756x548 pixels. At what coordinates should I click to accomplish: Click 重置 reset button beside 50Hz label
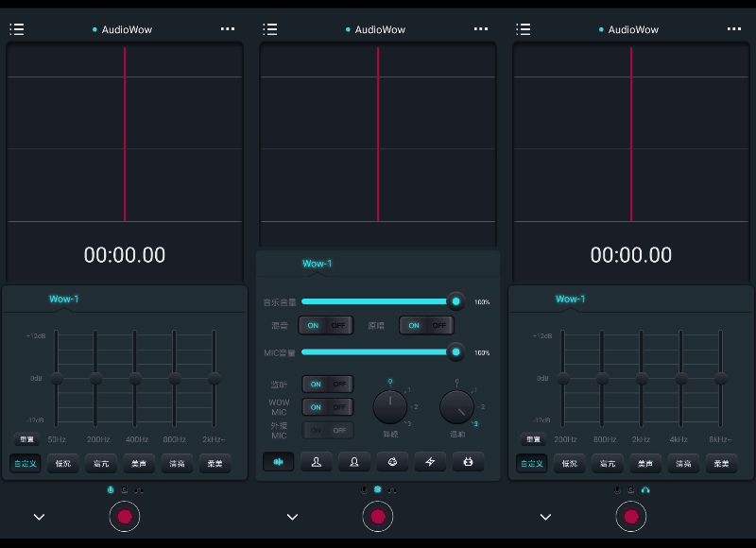click(x=26, y=439)
